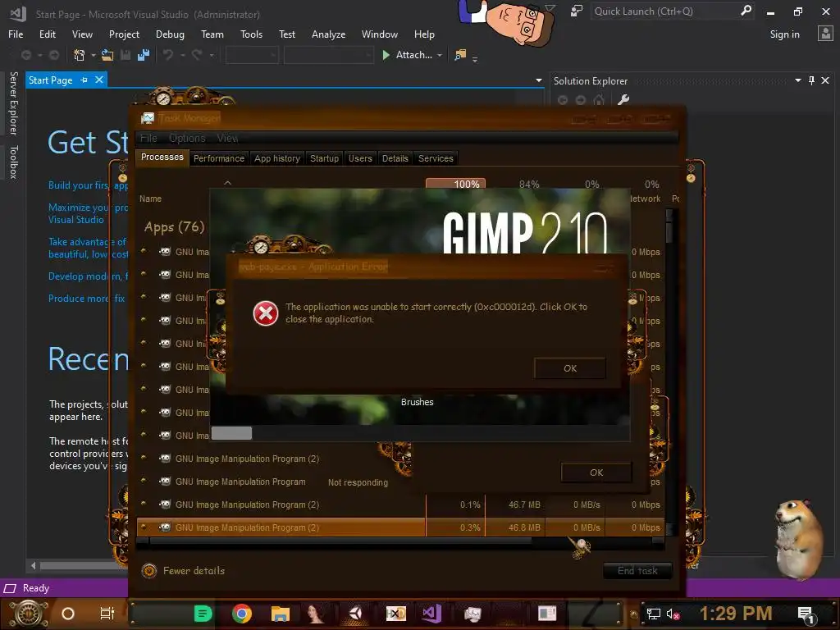Open Cortana circle on taskbar
The width and height of the screenshot is (840, 630).
[x=68, y=614]
